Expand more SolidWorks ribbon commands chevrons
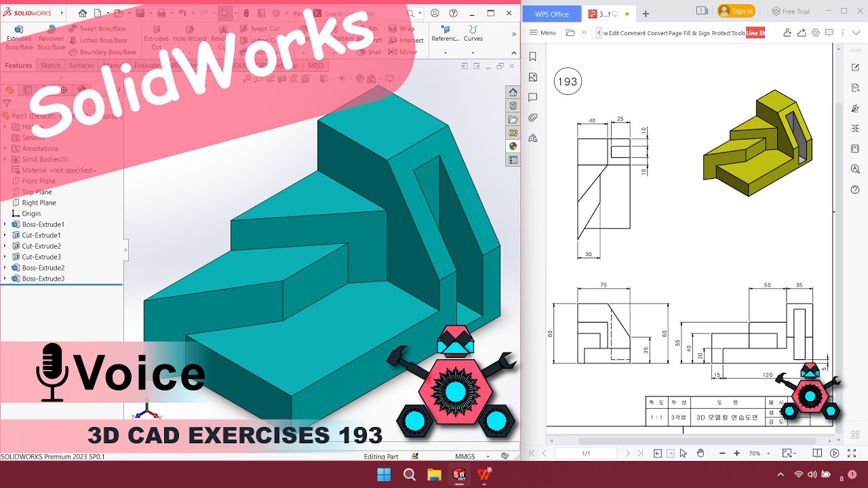868x488 pixels. click(513, 33)
